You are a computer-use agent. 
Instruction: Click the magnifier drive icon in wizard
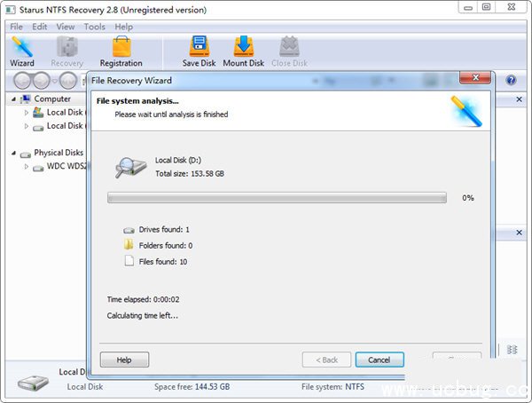[x=130, y=167]
